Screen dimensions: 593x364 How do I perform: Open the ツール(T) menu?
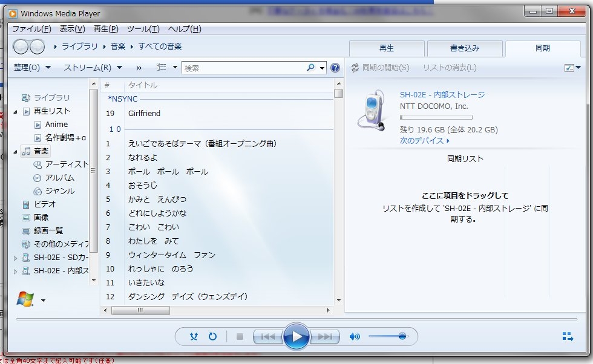coord(143,29)
